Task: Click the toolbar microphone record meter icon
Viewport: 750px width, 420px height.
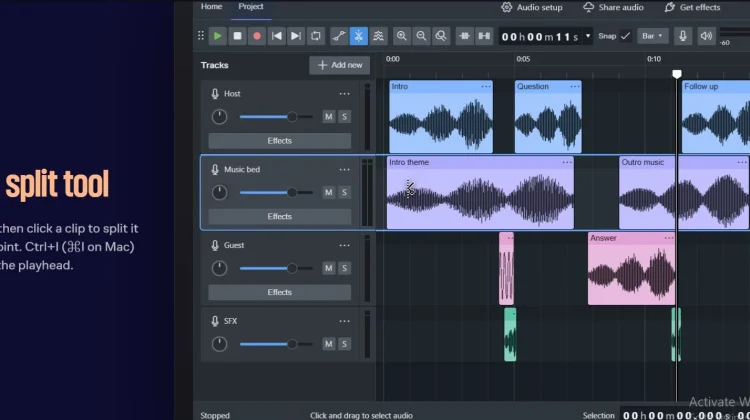Action: click(683, 36)
